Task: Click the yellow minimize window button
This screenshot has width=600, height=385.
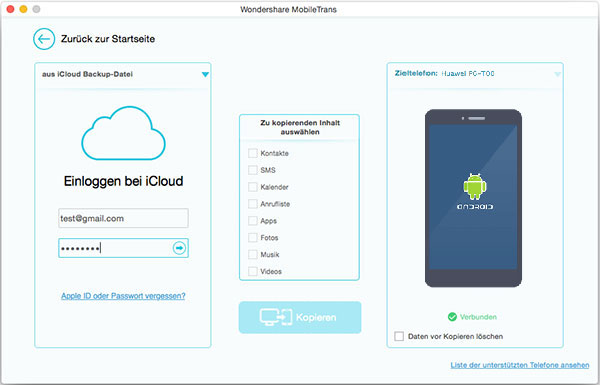Action: pyautogui.click(x=23, y=9)
